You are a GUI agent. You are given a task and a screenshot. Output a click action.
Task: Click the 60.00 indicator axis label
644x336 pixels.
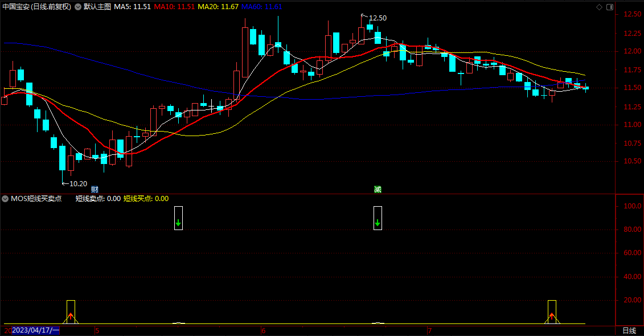click(633, 253)
